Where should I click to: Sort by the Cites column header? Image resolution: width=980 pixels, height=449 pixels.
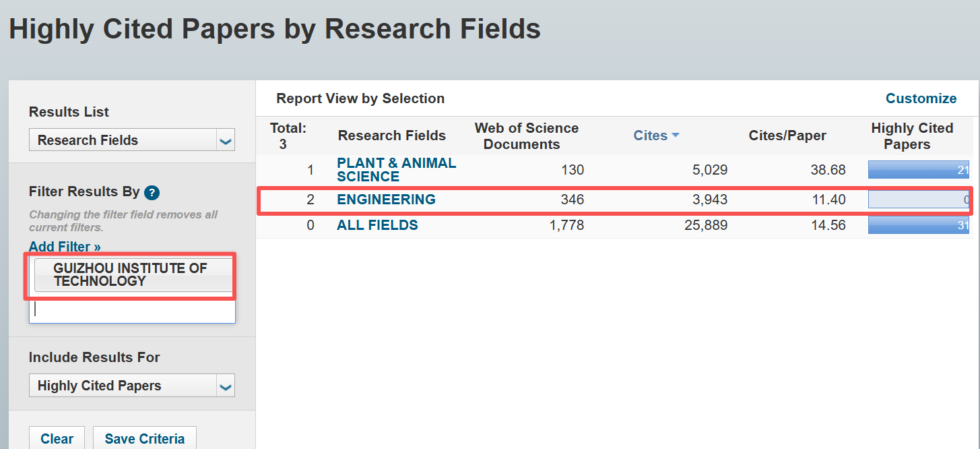pos(650,136)
